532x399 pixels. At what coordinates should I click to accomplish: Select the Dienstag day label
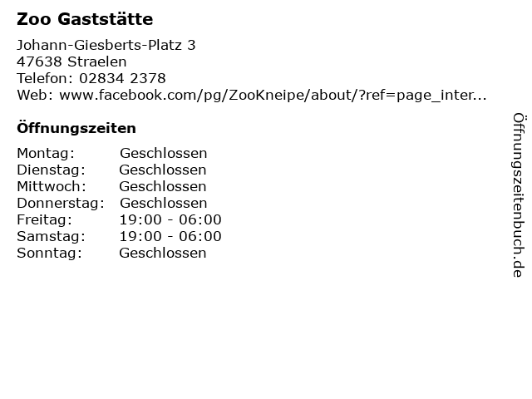coord(52,170)
